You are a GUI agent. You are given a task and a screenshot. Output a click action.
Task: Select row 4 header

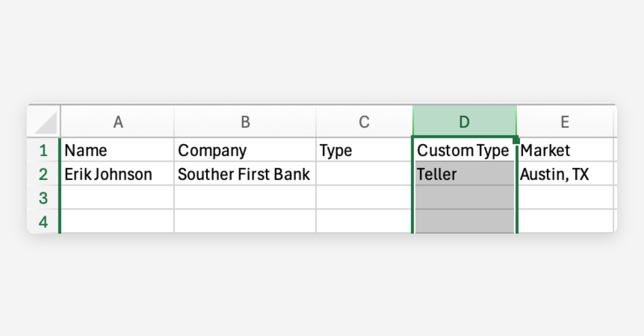[x=43, y=222]
